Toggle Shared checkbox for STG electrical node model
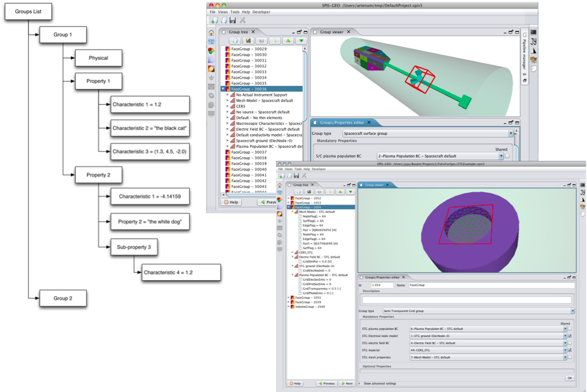 coord(569,336)
